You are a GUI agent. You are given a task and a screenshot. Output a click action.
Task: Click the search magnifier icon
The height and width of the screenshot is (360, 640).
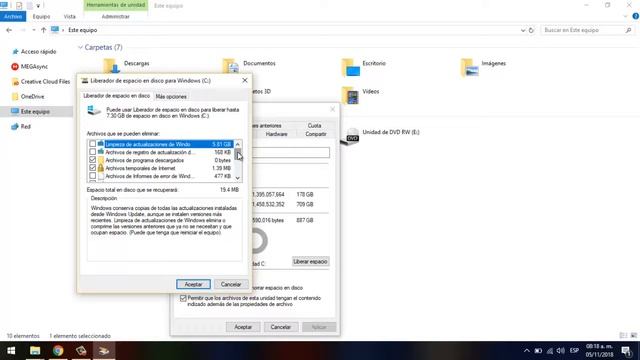click(628, 30)
